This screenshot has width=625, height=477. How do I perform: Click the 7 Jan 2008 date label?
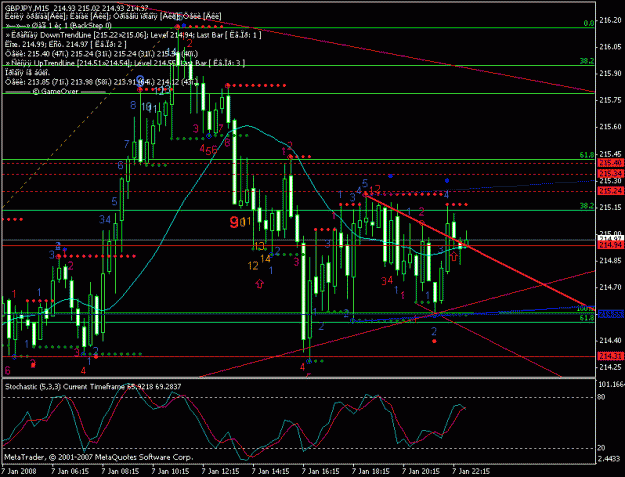(19, 471)
